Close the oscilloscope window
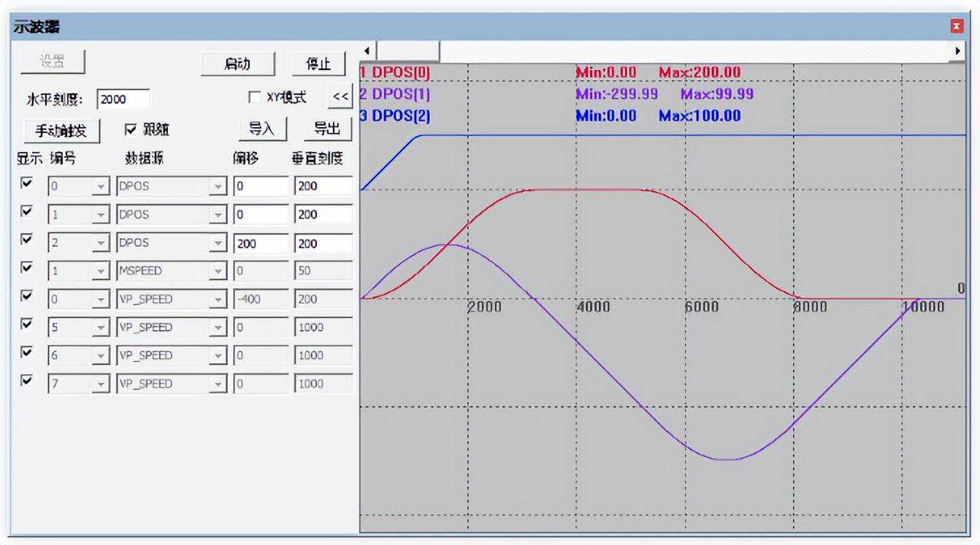 pos(957,27)
